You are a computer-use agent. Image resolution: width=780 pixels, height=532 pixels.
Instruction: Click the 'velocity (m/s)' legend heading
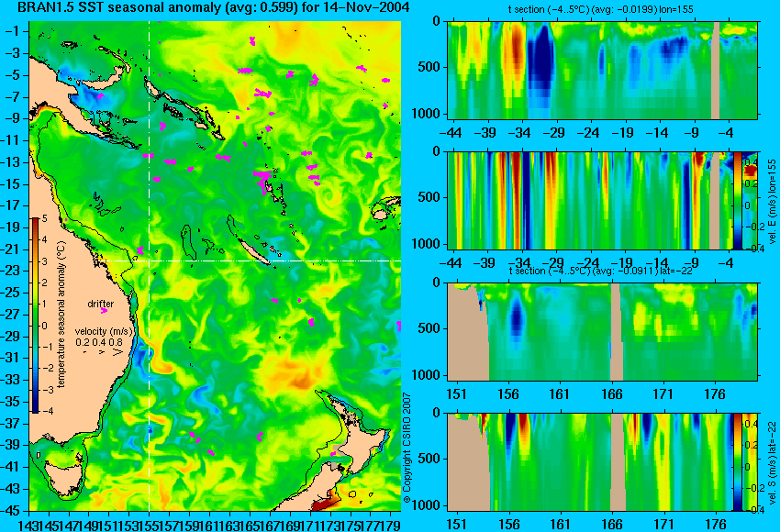(x=104, y=332)
